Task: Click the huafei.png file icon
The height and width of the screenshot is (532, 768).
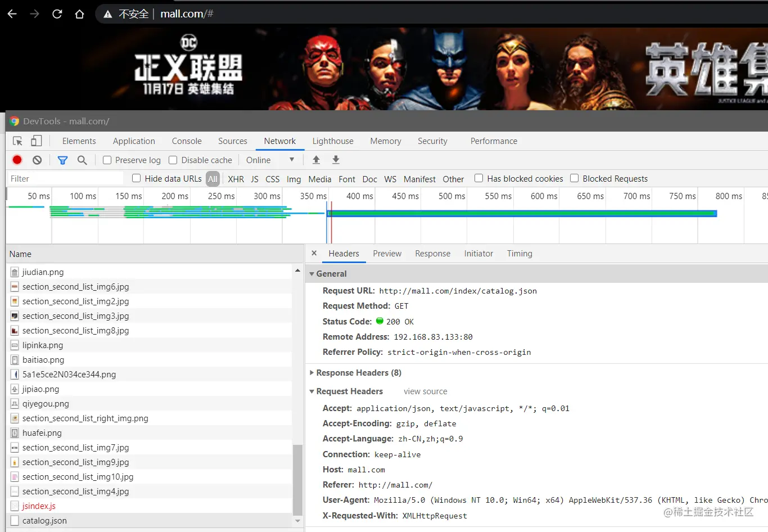Action: point(15,433)
